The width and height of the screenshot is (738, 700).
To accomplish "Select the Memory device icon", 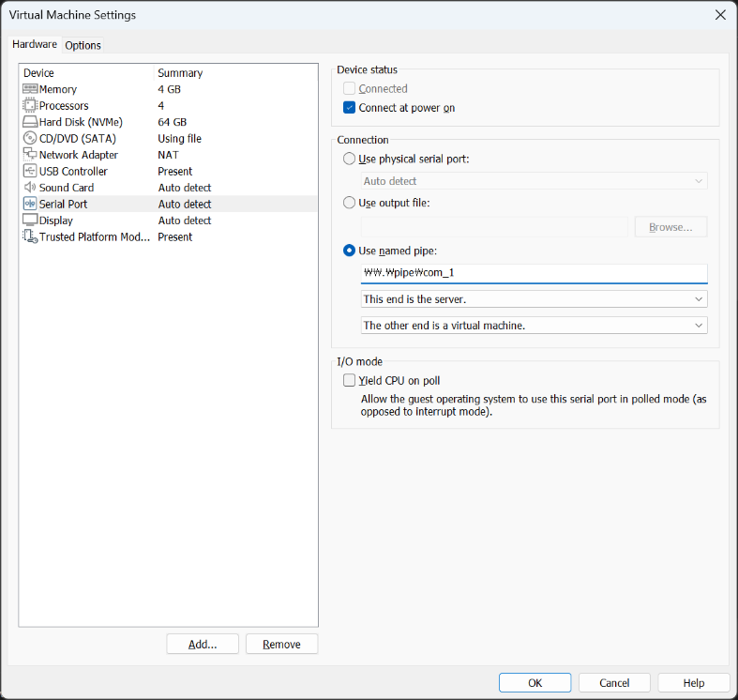I will coord(30,89).
